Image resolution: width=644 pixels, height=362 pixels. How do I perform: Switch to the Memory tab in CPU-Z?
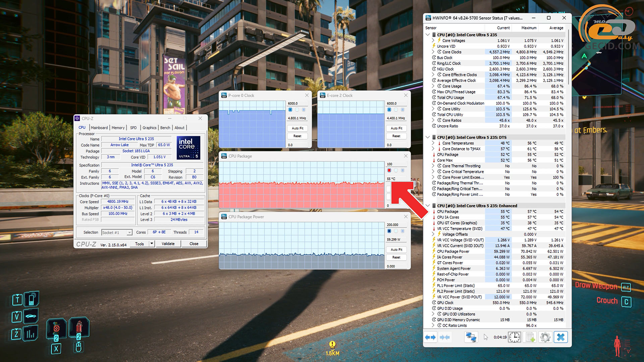118,128
